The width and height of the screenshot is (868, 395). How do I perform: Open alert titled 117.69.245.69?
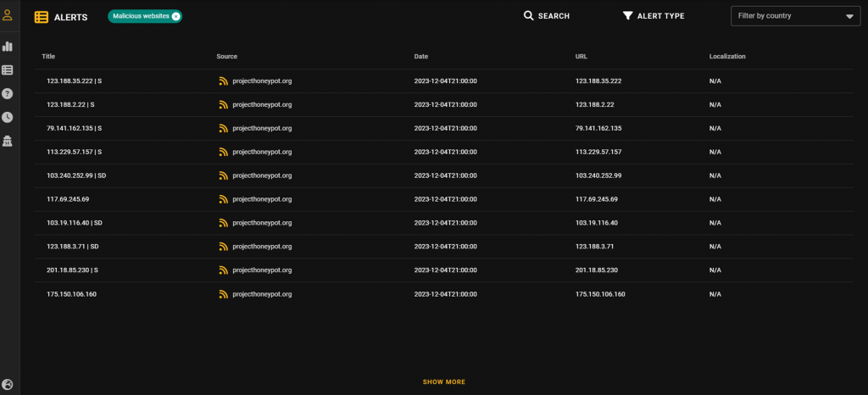(68, 199)
